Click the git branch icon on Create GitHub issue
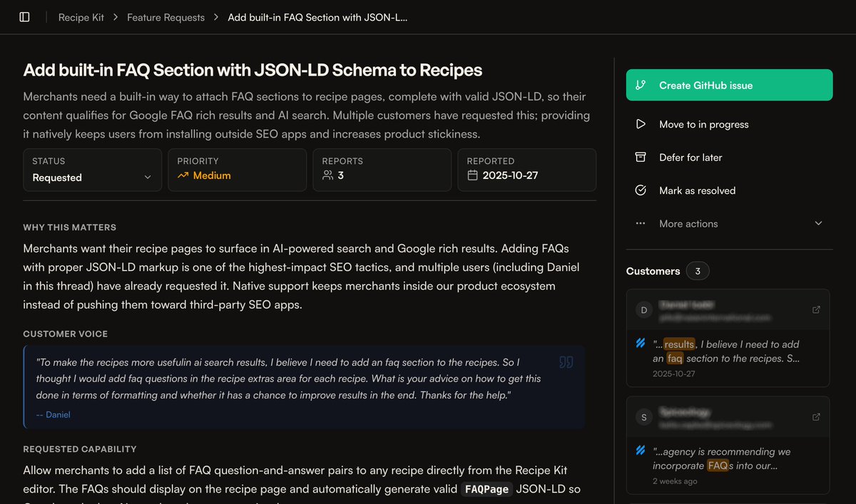Viewport: 856px width, 504px height. coord(641,85)
